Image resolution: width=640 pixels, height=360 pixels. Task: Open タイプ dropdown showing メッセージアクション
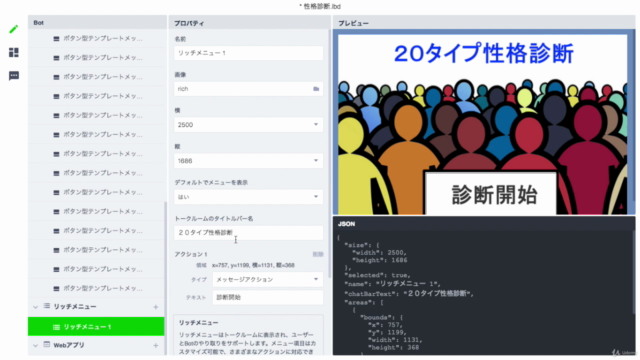coord(267,279)
